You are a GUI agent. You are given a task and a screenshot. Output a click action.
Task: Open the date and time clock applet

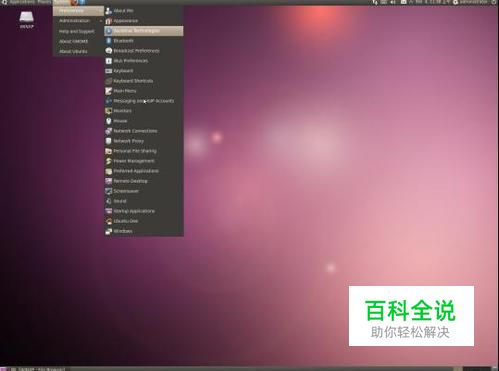pos(429,2)
